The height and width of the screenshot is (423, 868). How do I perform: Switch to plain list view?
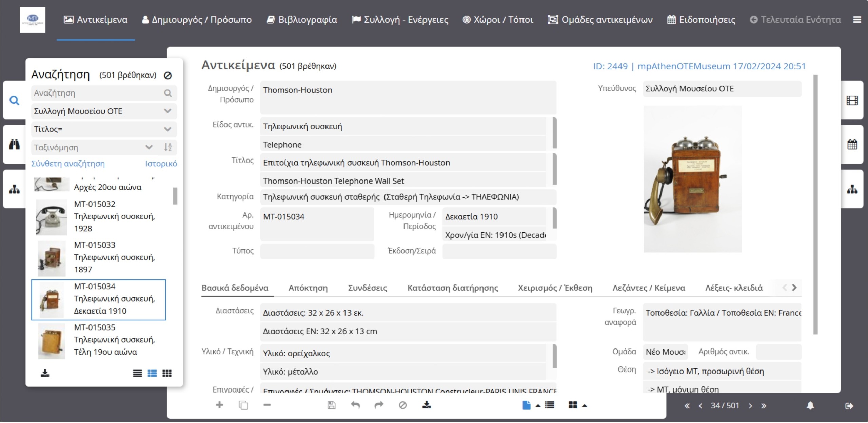pyautogui.click(x=137, y=373)
